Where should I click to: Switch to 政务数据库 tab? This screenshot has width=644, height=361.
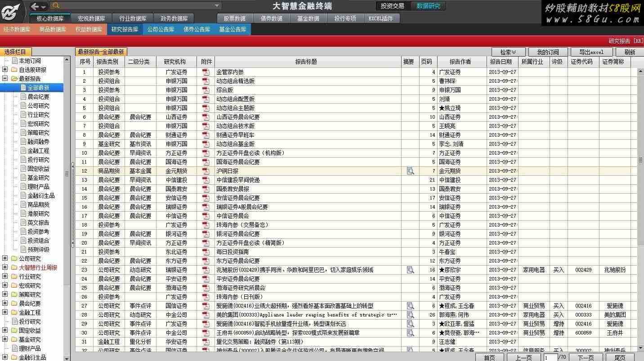point(174,18)
